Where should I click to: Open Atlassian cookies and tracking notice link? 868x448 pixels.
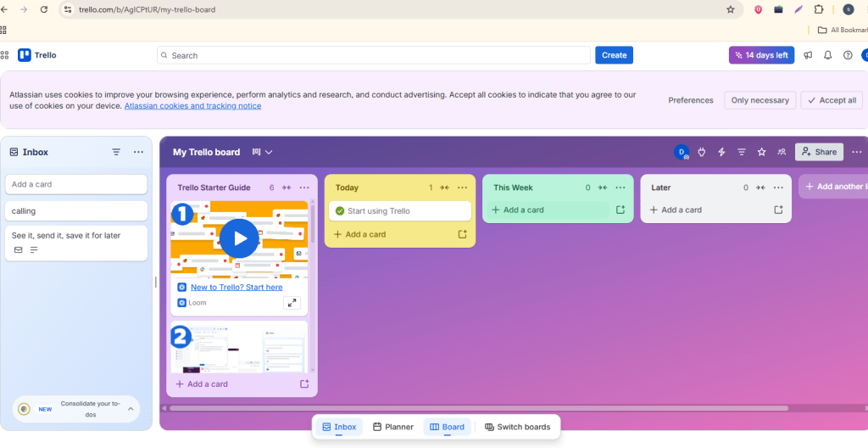point(192,105)
